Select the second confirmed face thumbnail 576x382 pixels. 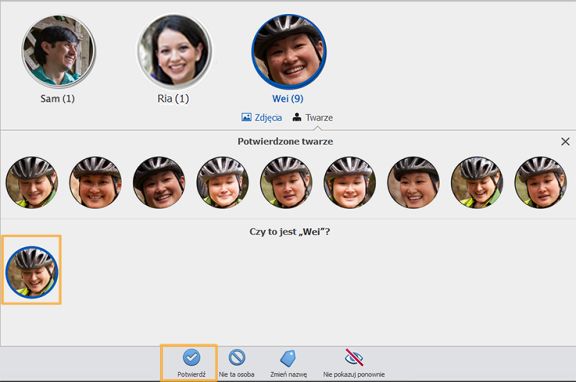96,182
